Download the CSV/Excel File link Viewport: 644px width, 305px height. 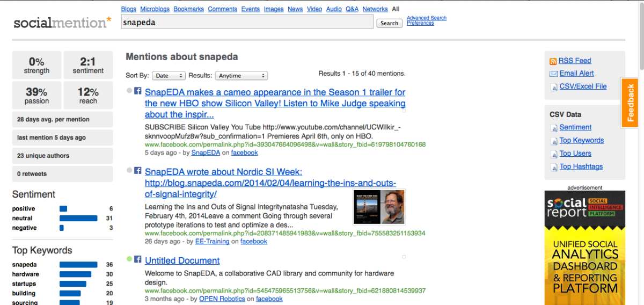coord(583,86)
